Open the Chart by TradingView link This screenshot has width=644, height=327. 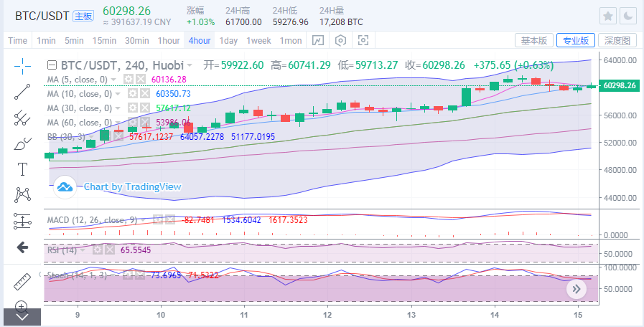pos(132,186)
